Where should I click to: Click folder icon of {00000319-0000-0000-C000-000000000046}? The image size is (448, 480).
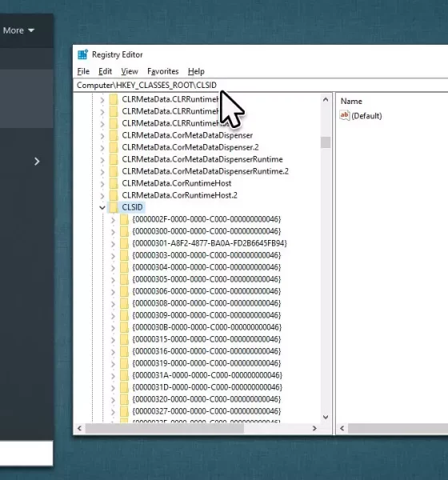[124, 363]
